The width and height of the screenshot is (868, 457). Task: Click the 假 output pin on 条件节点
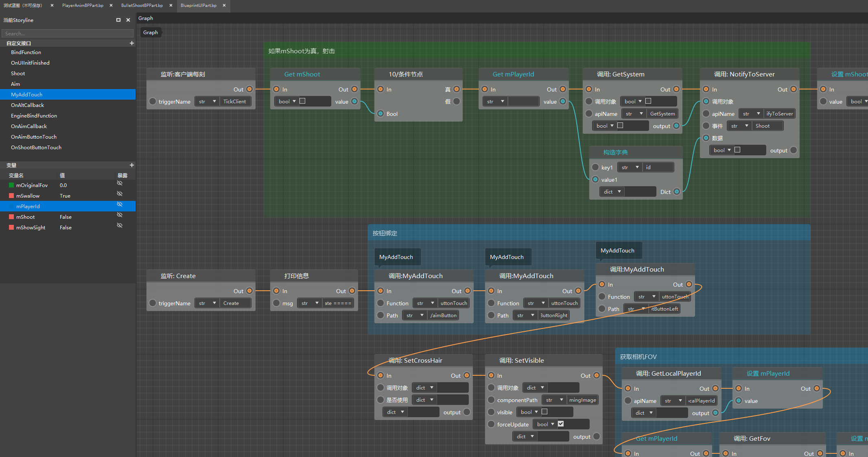click(457, 102)
